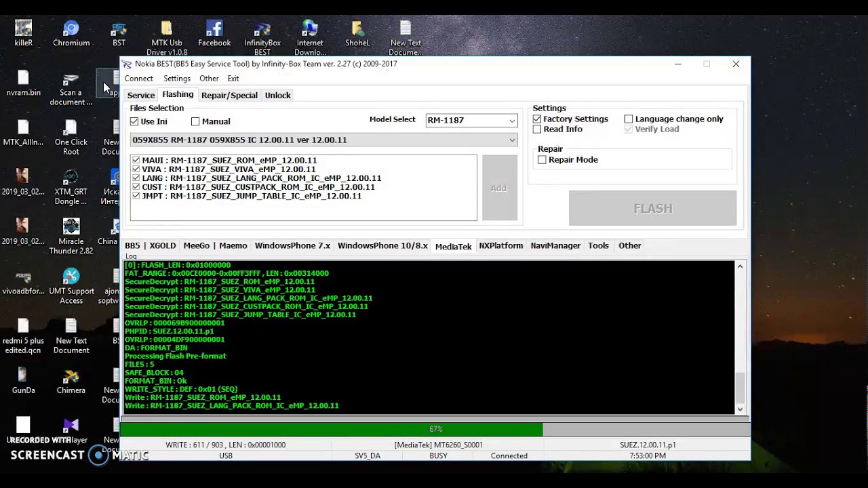The width and height of the screenshot is (868, 488).
Task: Switch to the Service tab
Action: click(x=141, y=96)
